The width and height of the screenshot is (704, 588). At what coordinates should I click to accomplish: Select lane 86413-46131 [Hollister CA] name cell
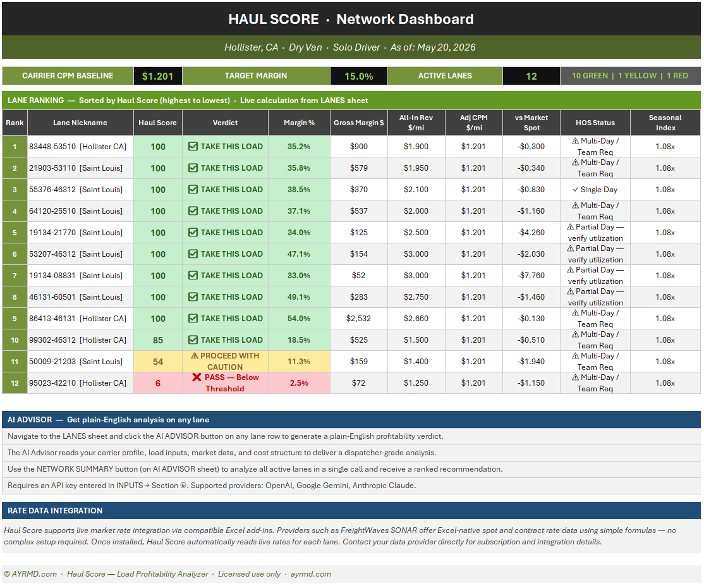click(80, 319)
